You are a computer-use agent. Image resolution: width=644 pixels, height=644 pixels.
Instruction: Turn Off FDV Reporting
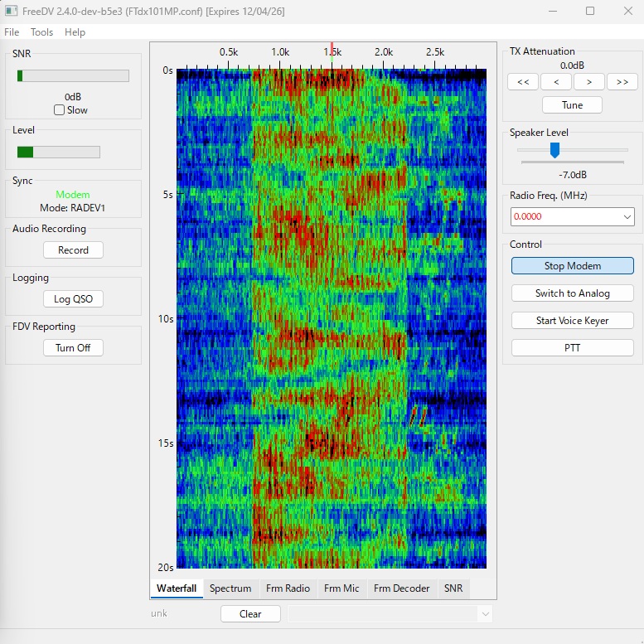point(73,348)
